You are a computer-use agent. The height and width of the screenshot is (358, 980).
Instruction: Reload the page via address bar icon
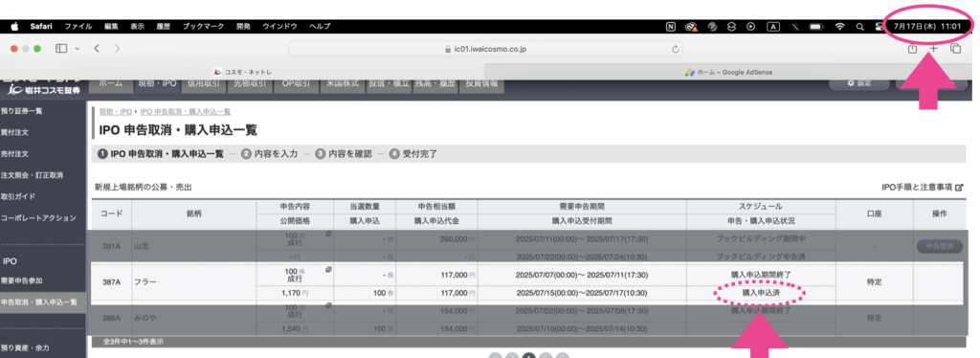pyautogui.click(x=675, y=49)
